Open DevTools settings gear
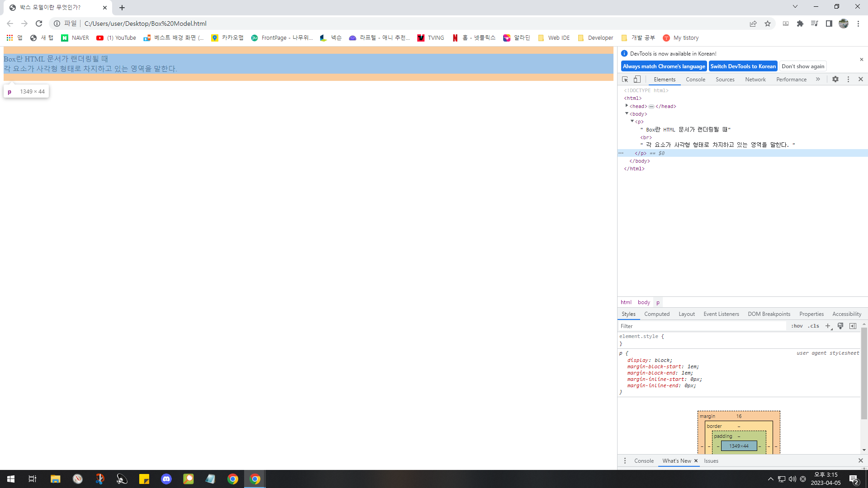The width and height of the screenshot is (868, 488). click(x=835, y=79)
